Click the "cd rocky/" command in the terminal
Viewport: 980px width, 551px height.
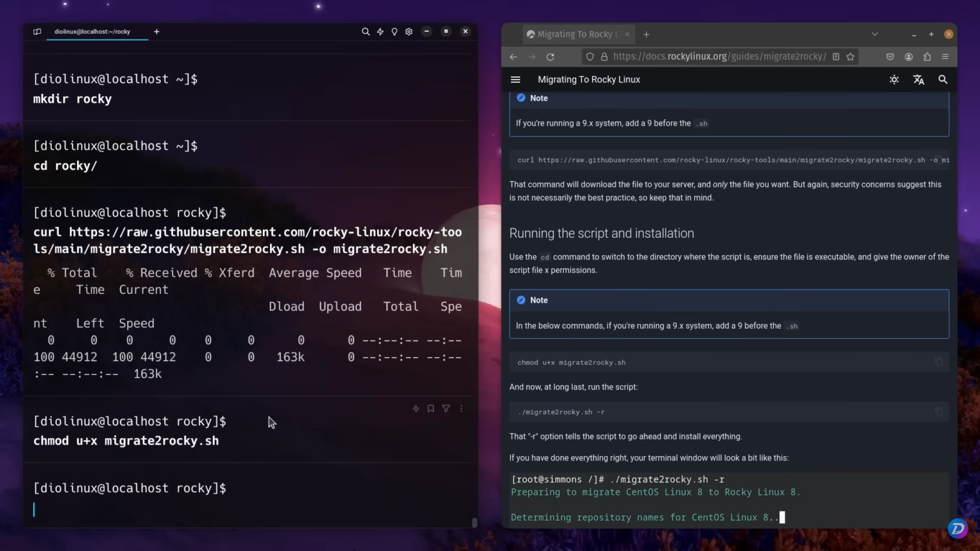pyautogui.click(x=65, y=166)
